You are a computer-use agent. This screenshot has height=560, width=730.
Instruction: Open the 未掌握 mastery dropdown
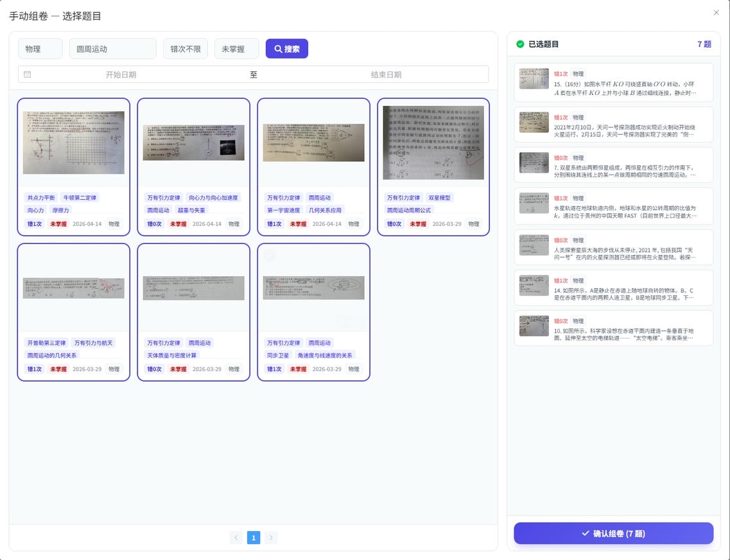click(x=236, y=49)
